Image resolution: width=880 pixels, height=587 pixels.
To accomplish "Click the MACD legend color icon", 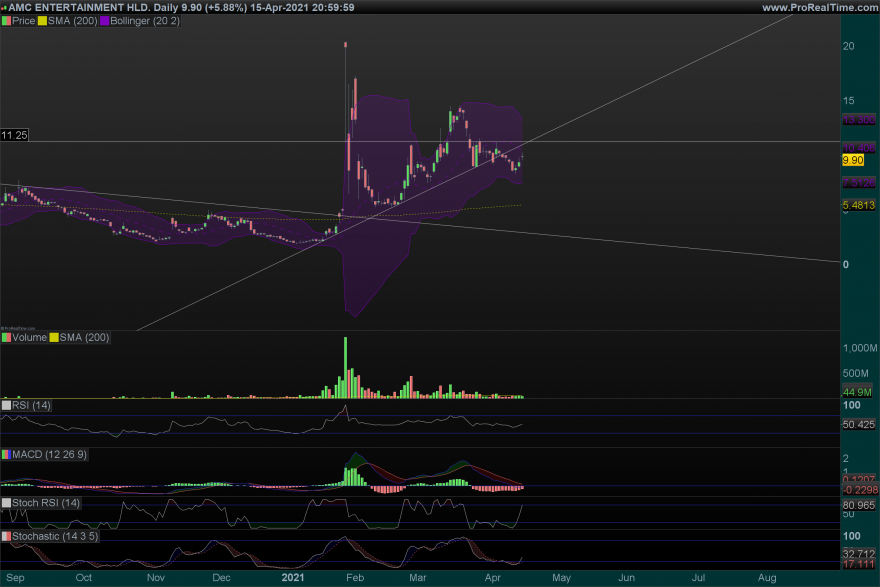I will (5, 455).
